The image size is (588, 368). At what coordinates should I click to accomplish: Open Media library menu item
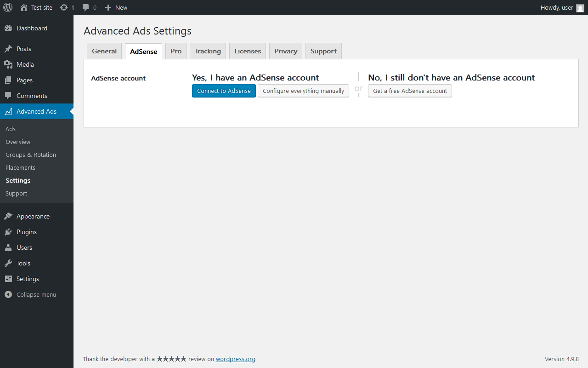37,64
